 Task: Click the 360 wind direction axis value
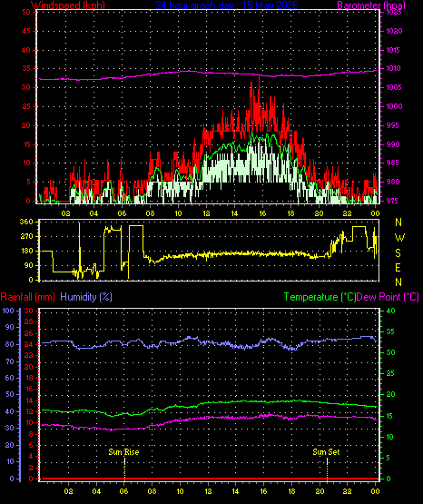(26, 222)
